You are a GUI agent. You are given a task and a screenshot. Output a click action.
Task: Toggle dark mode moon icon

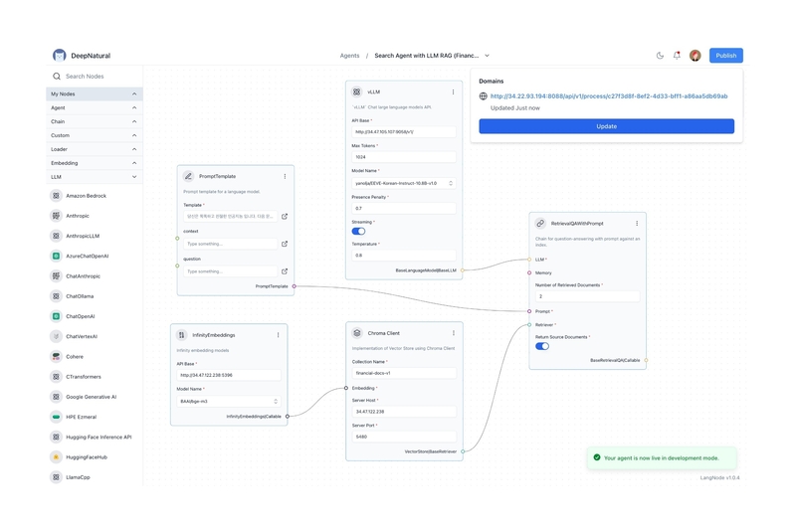[660, 56]
